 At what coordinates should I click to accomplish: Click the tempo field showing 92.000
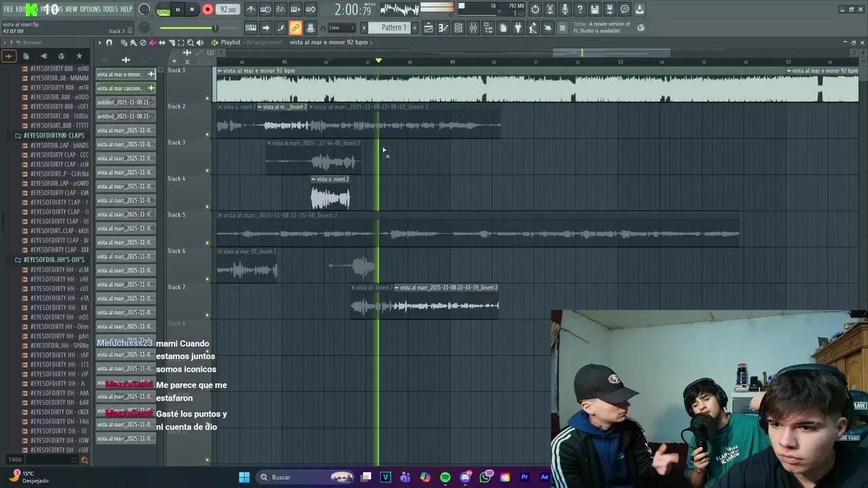pos(228,9)
